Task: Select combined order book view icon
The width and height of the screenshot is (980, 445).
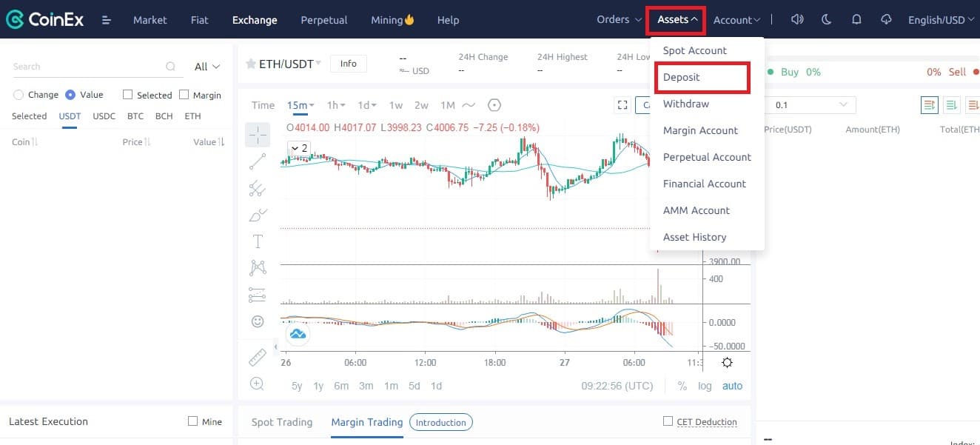Action: click(930, 105)
